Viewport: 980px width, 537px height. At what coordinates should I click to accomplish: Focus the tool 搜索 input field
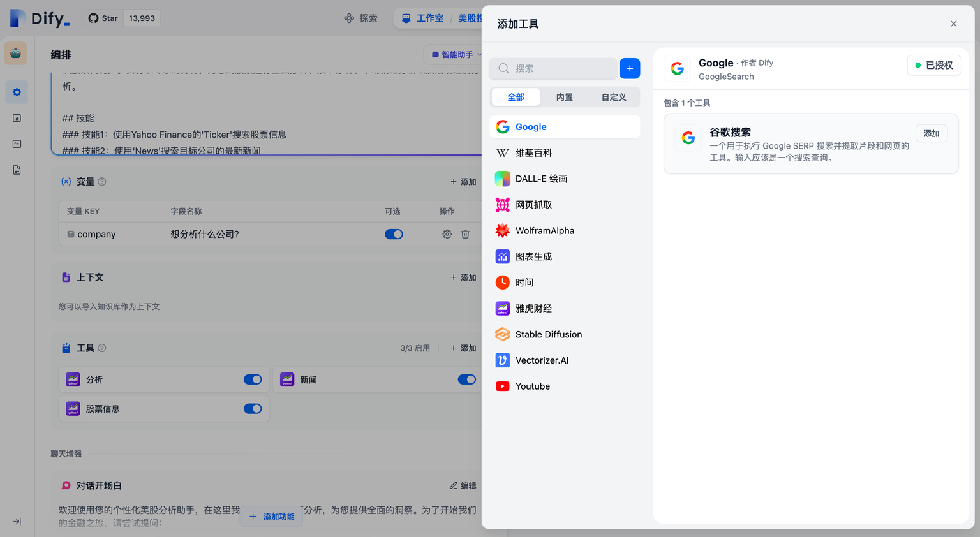(x=553, y=68)
